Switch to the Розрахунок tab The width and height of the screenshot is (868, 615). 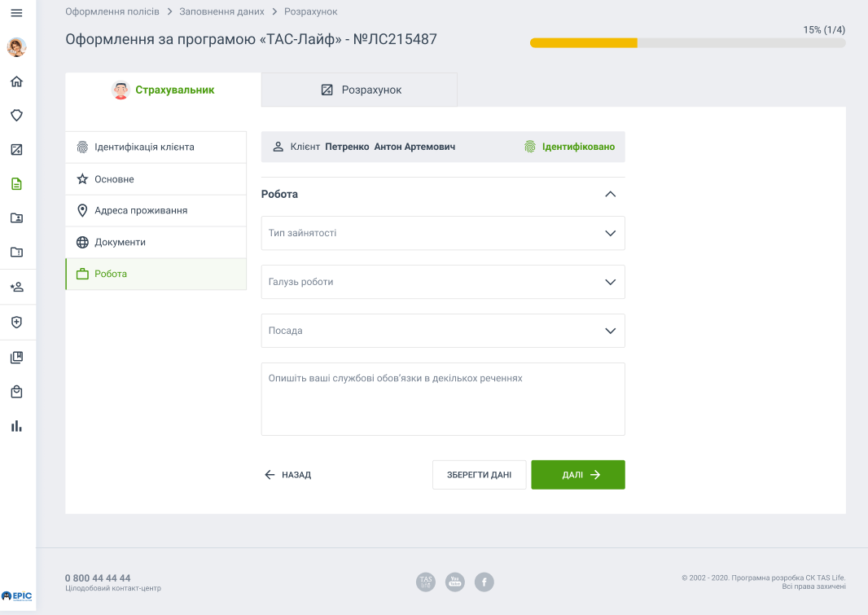click(x=359, y=90)
